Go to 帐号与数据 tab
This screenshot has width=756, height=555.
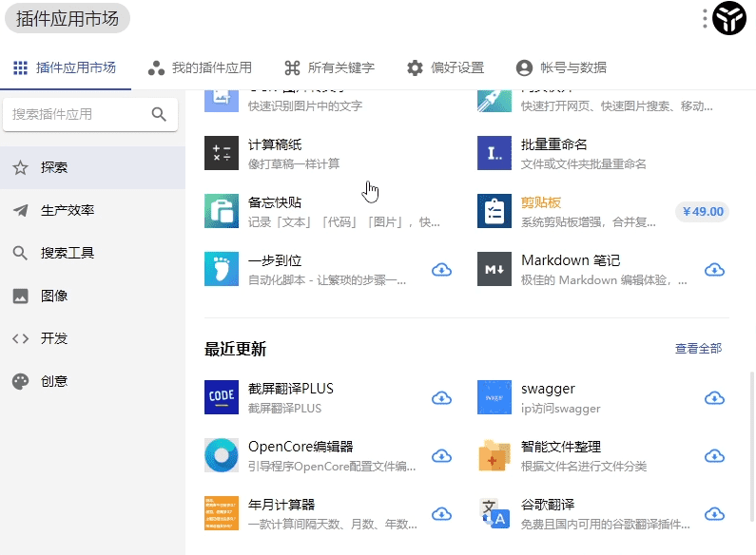coord(561,68)
